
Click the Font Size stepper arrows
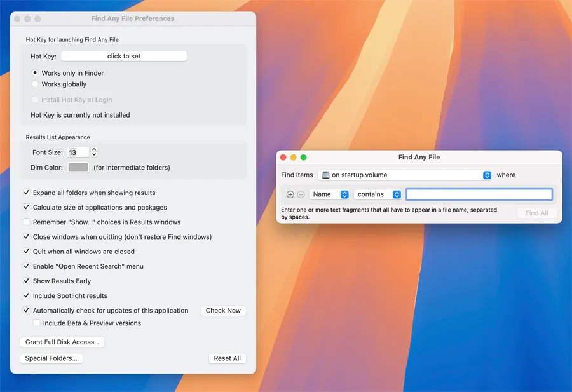[94, 152]
